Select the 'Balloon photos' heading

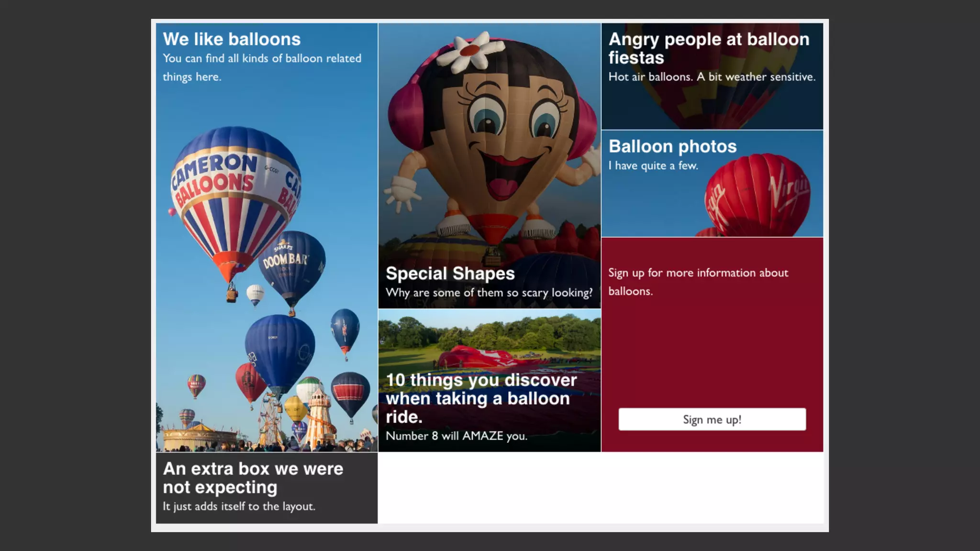[672, 146]
